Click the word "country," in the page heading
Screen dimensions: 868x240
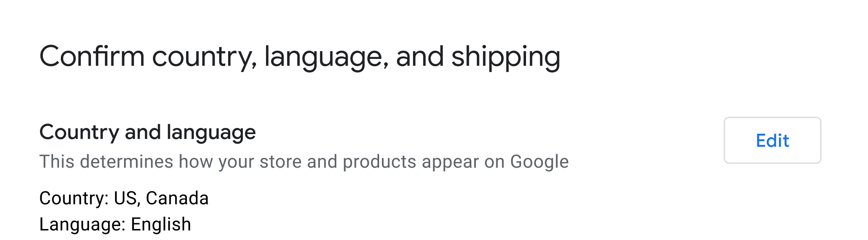(204, 56)
